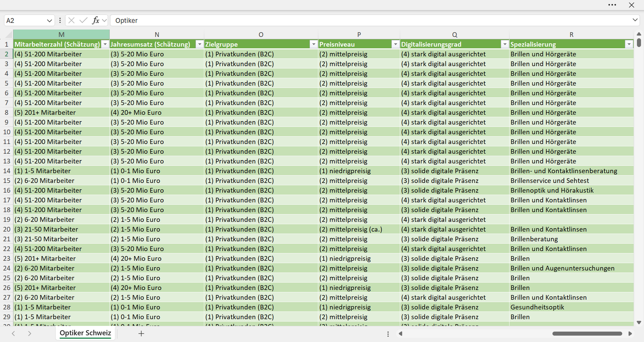Select row 14 header
The height and width of the screenshot is (342, 644).
6,171
